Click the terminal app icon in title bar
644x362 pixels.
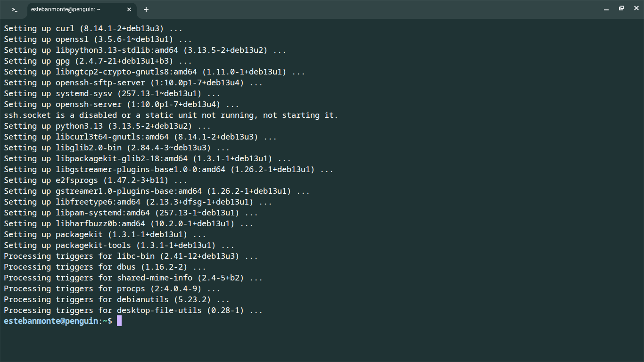(x=15, y=9)
